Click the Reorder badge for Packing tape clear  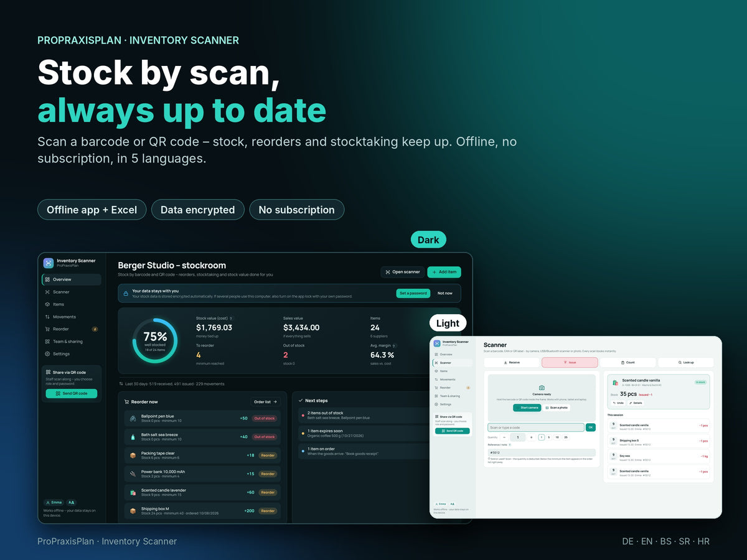click(268, 455)
